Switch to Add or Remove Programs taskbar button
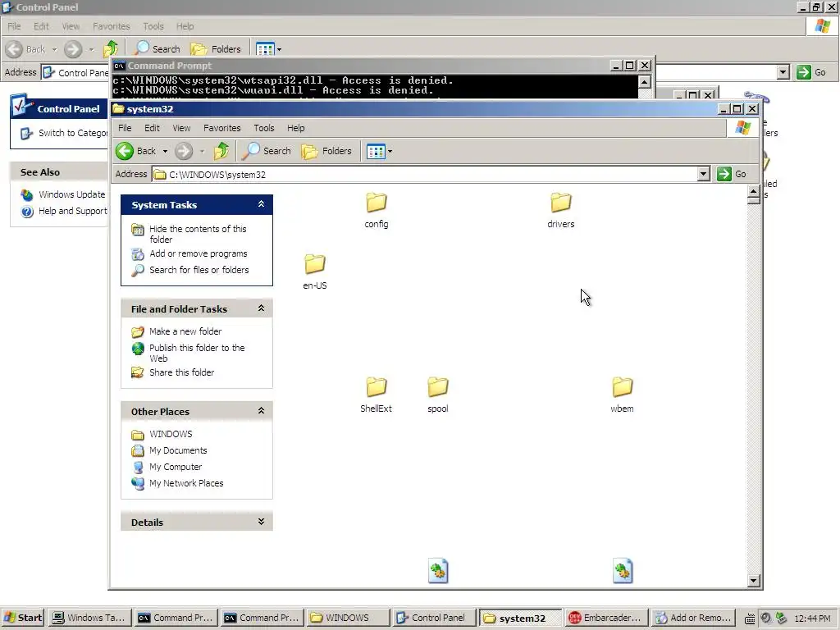The height and width of the screenshot is (630, 840). click(694, 618)
